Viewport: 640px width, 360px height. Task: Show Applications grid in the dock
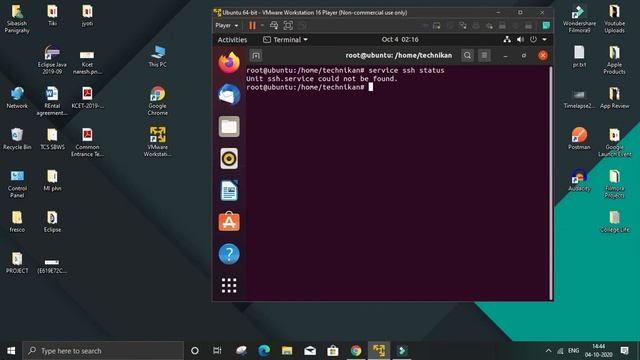coord(229,286)
